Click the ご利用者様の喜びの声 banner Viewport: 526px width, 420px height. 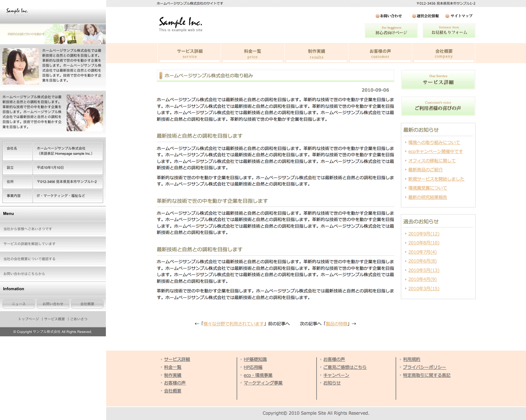438,106
